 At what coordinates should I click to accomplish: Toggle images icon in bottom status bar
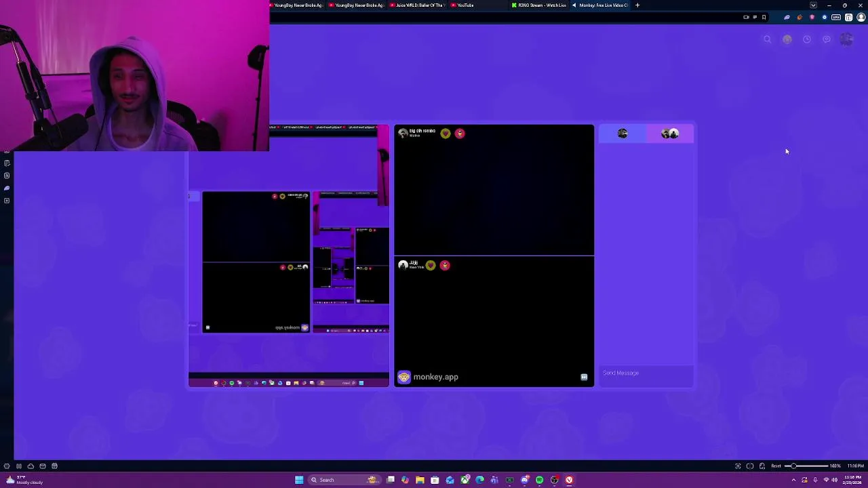coord(762,466)
